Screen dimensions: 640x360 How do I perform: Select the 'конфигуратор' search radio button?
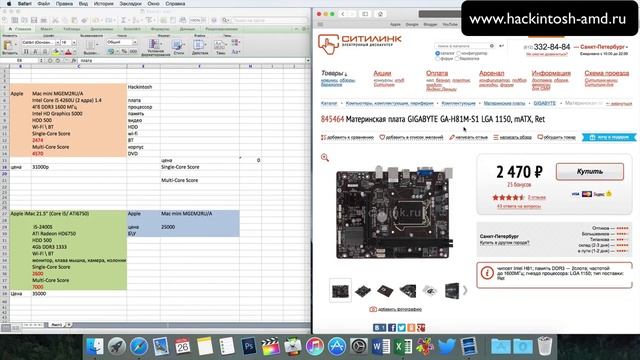click(x=458, y=53)
